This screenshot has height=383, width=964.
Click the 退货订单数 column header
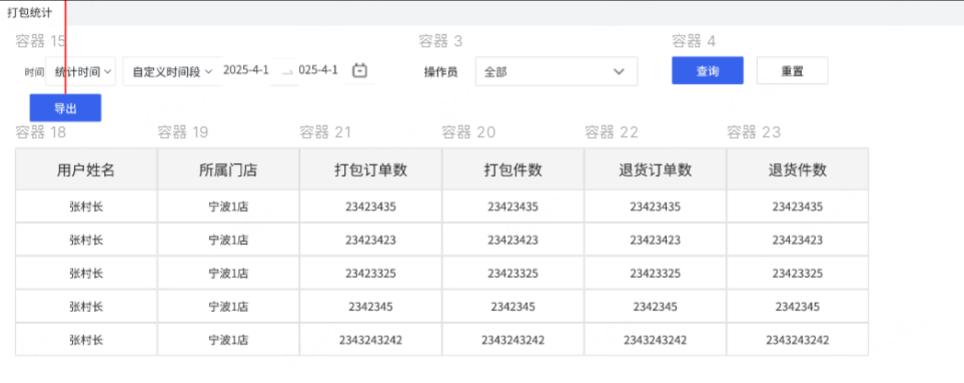click(x=655, y=170)
